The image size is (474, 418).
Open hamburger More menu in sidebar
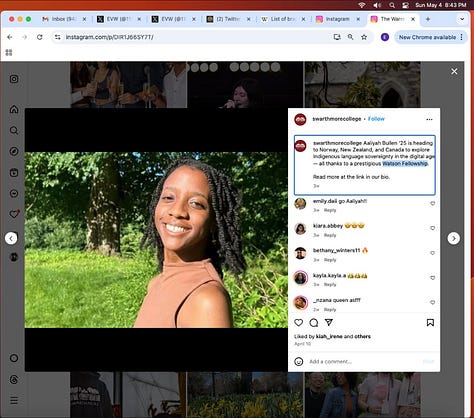pos(14,400)
